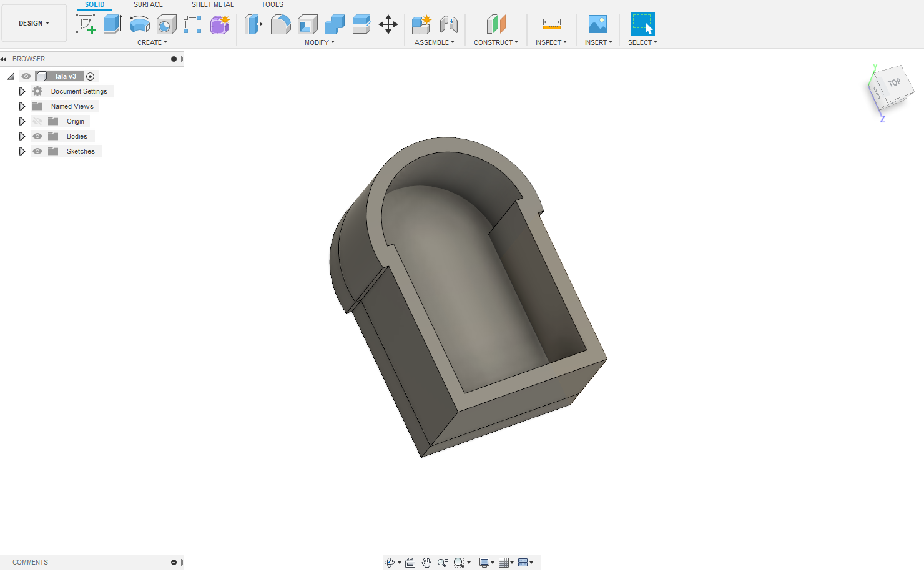Click the Zoom tool
Image resolution: width=924 pixels, height=573 pixels.
pos(442,562)
